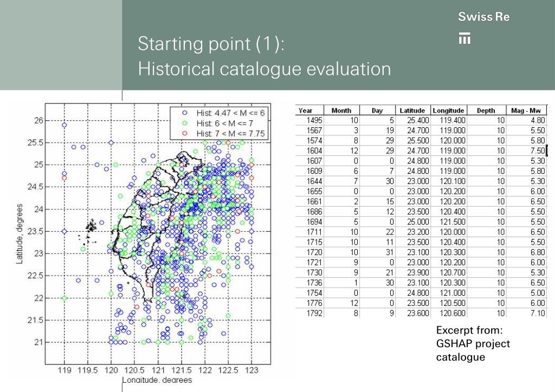This screenshot has height=392, width=555.
Task: Click the 'Latitude, degrees' axis label
Action: pos(19,234)
